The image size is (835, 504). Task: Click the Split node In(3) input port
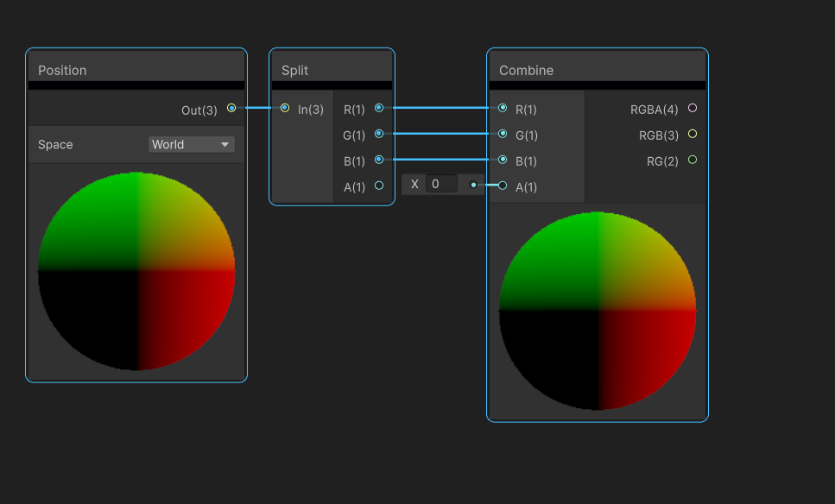285,108
